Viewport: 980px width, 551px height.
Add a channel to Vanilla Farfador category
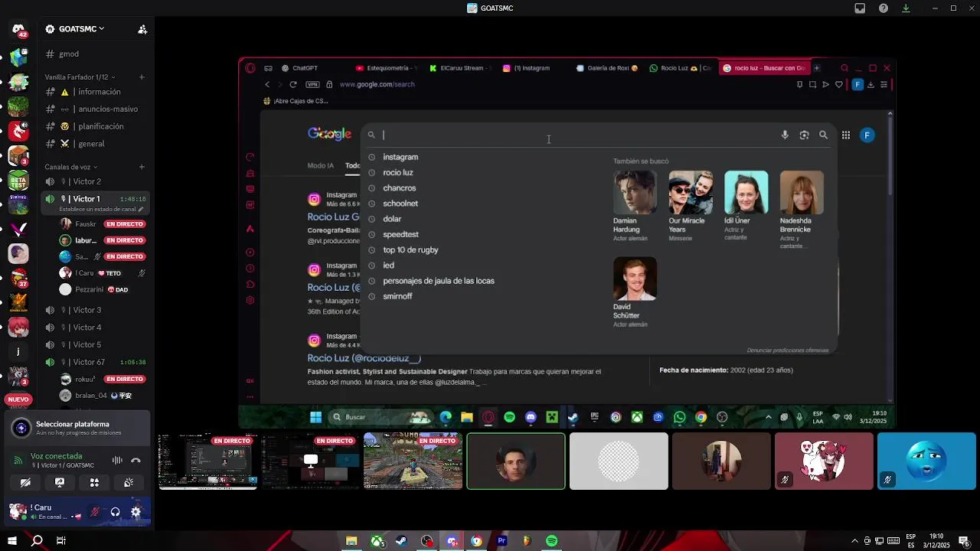tap(142, 77)
